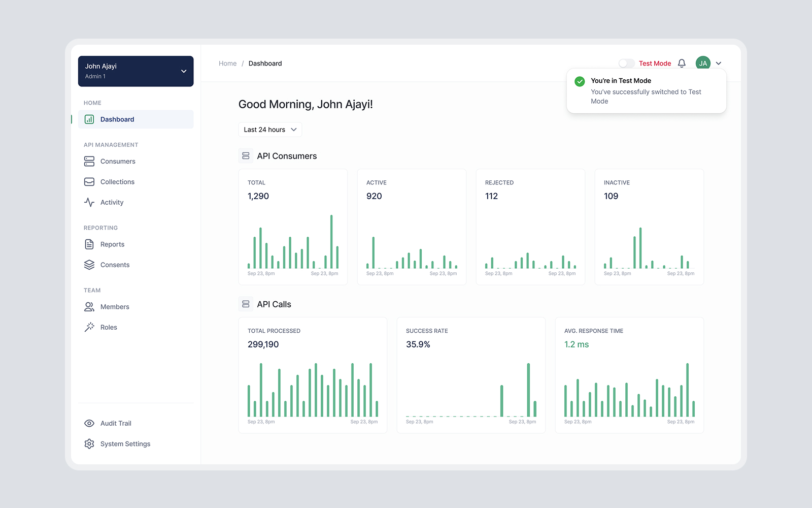Screen dimensions: 812x508
Task: Click the Audit Trail eye icon
Action: [89, 423]
